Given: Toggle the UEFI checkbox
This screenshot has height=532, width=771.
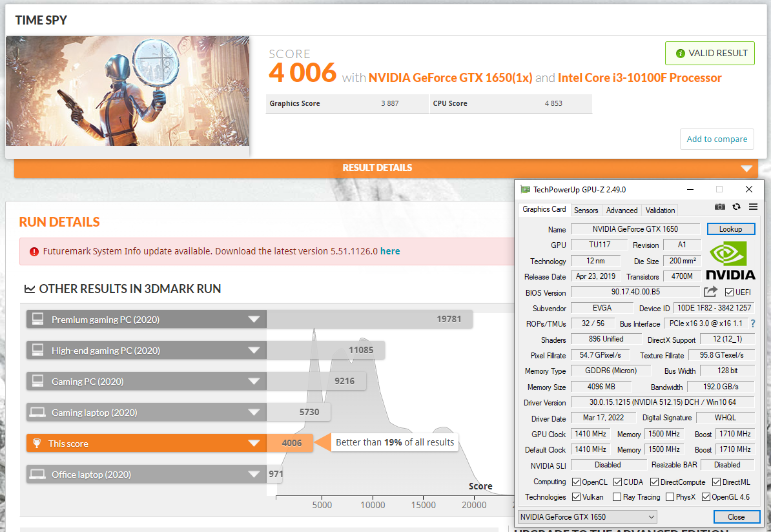Looking at the screenshot, I should click(x=730, y=292).
